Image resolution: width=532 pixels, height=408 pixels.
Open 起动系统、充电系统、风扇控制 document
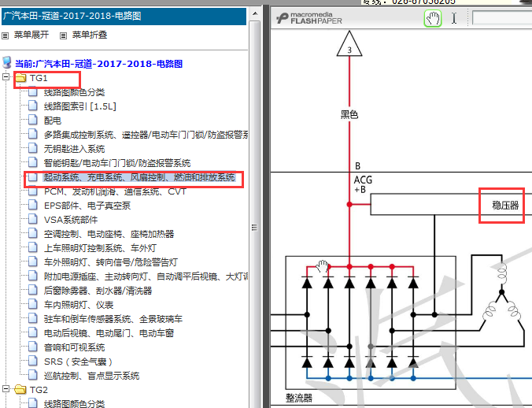[139, 177]
